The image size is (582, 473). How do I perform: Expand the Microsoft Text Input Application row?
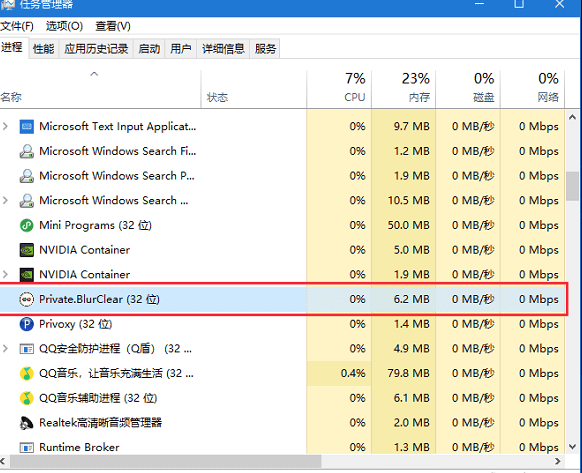5,126
